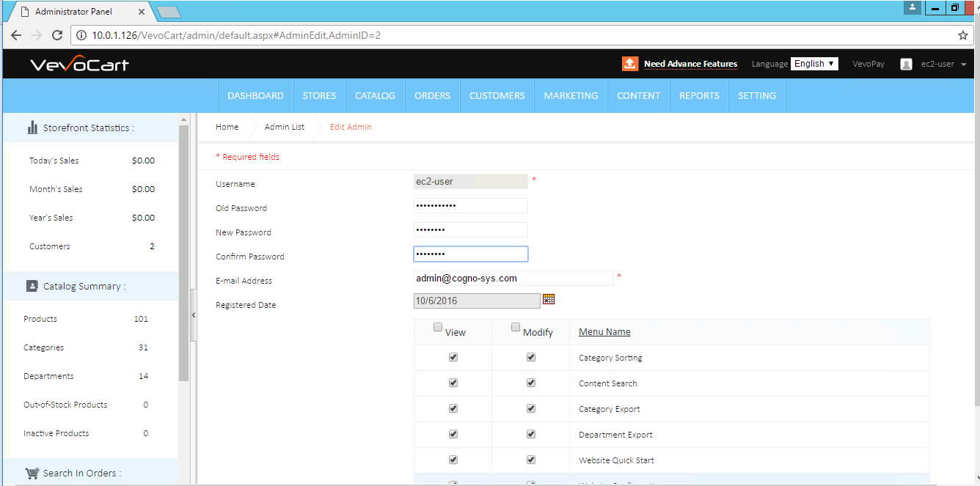This screenshot has height=486, width=980.
Task: Click the orange upgrade arrow icon
Action: (630, 64)
